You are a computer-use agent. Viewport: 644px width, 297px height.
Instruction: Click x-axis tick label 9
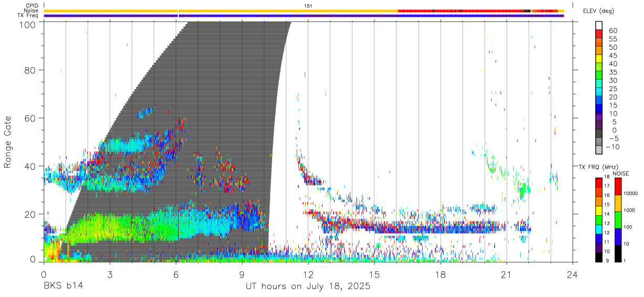tap(242, 274)
